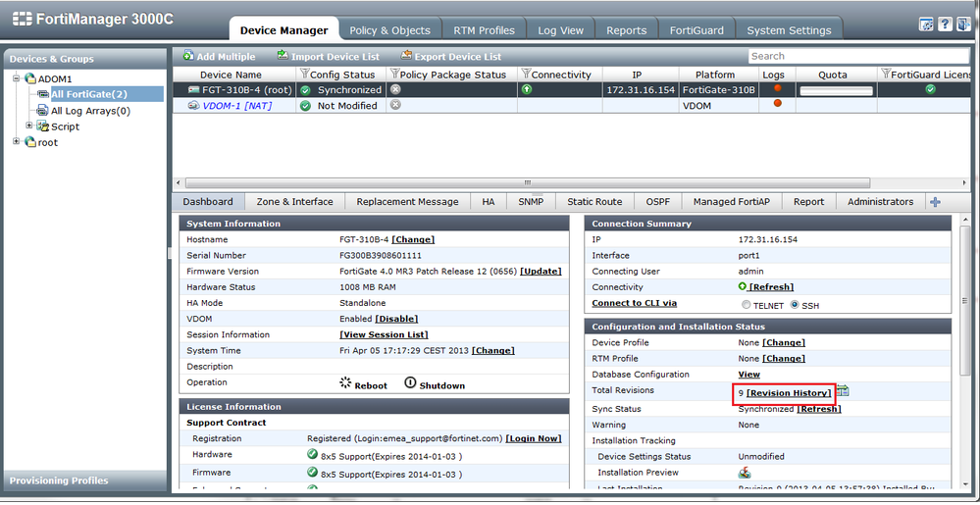Click the firmware Update link
Viewport: 980px width, 505px height.
click(542, 272)
